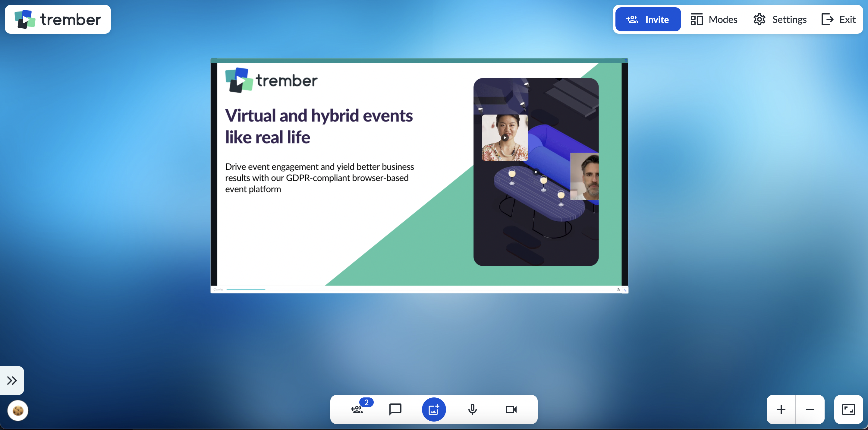The width and height of the screenshot is (868, 430).
Task: Open the chat panel
Action: (395, 409)
